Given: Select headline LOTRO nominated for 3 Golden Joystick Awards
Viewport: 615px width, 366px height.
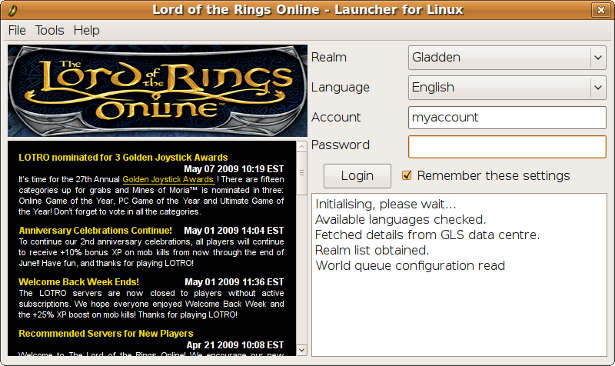Looking at the screenshot, I should pyautogui.click(x=123, y=158).
